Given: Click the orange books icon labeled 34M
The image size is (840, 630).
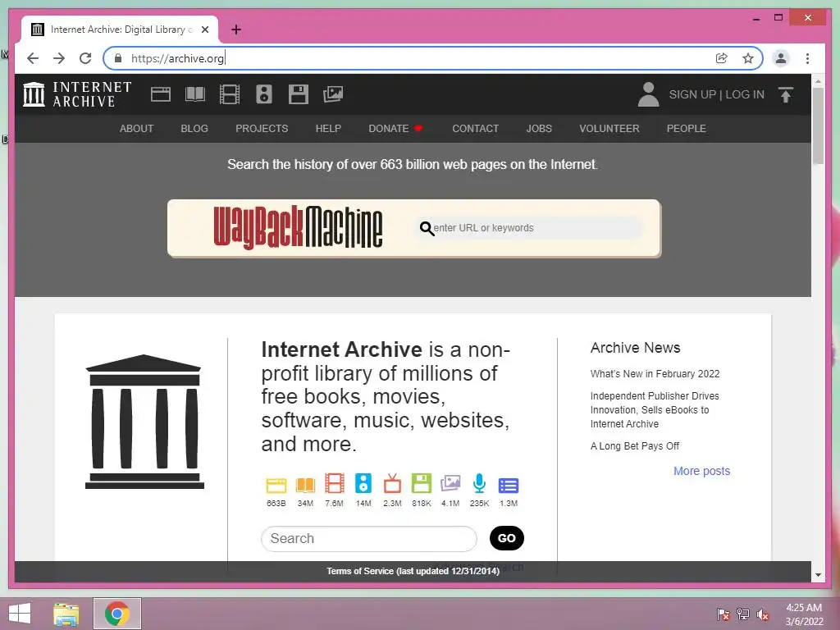Looking at the screenshot, I should click(x=305, y=485).
